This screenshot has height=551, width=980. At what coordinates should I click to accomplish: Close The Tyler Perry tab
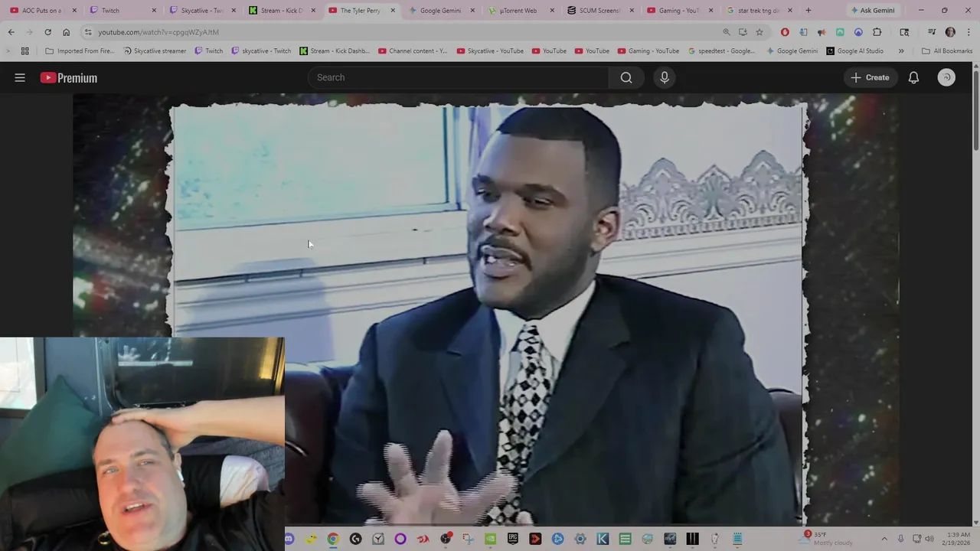[x=393, y=11]
